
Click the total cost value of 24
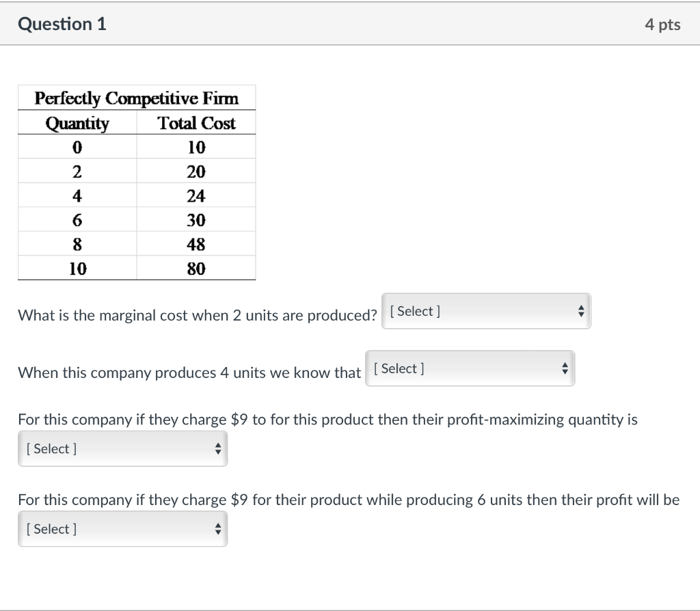pos(196,195)
